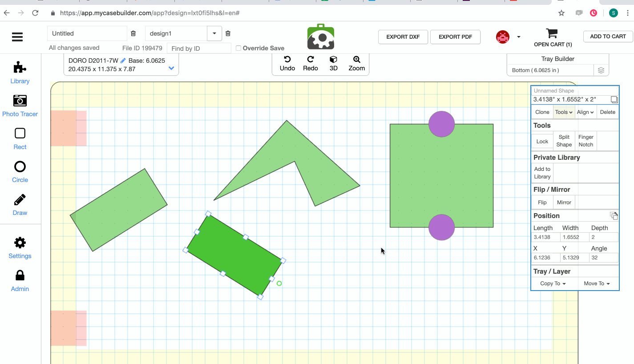The width and height of the screenshot is (634, 364).
Task: Click the Undo icon
Action: pyautogui.click(x=287, y=64)
